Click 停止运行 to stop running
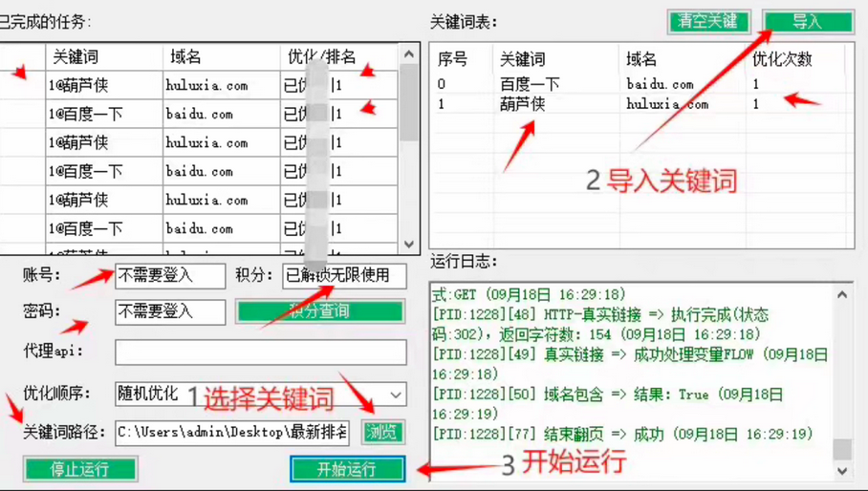The height and width of the screenshot is (491, 868). pyautogui.click(x=80, y=469)
